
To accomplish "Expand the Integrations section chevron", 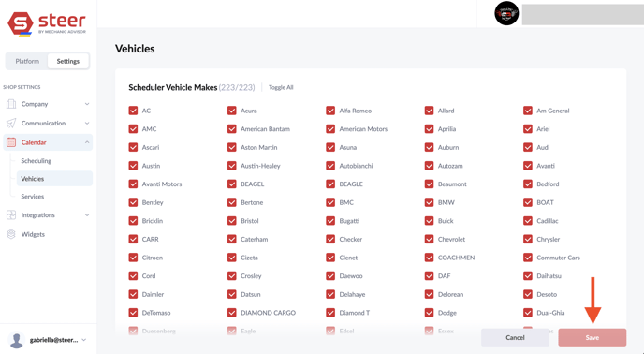I will click(x=87, y=215).
